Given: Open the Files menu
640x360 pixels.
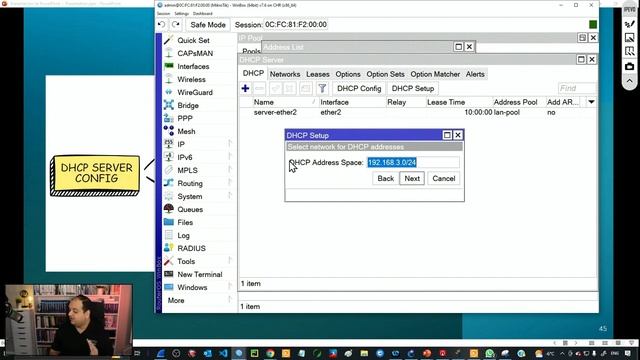Looking at the screenshot, I should [185, 222].
